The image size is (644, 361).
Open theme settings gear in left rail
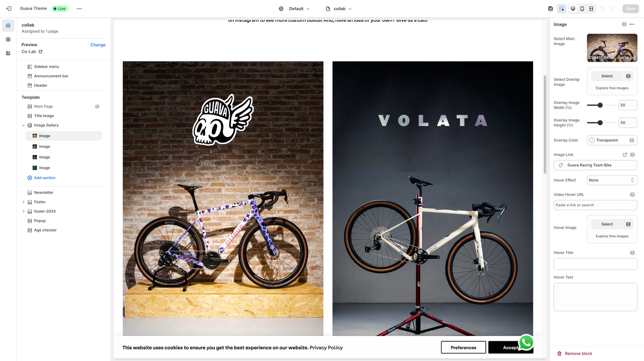click(8, 39)
